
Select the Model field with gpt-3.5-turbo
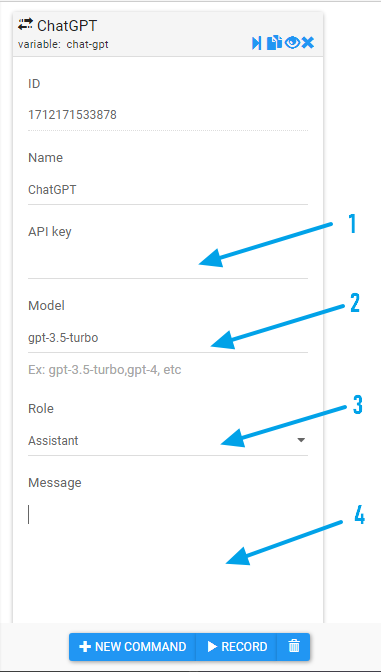(168, 338)
